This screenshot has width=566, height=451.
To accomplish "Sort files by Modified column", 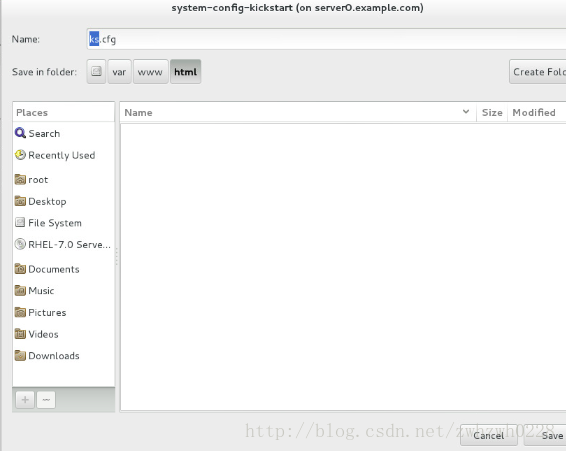I will coord(537,113).
